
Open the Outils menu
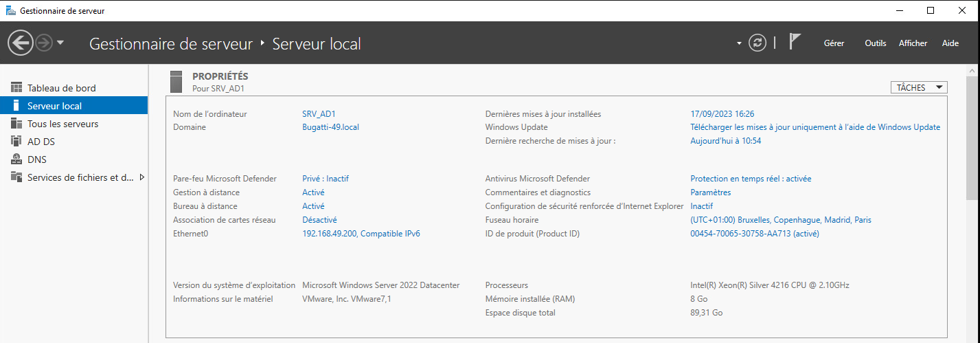(875, 43)
